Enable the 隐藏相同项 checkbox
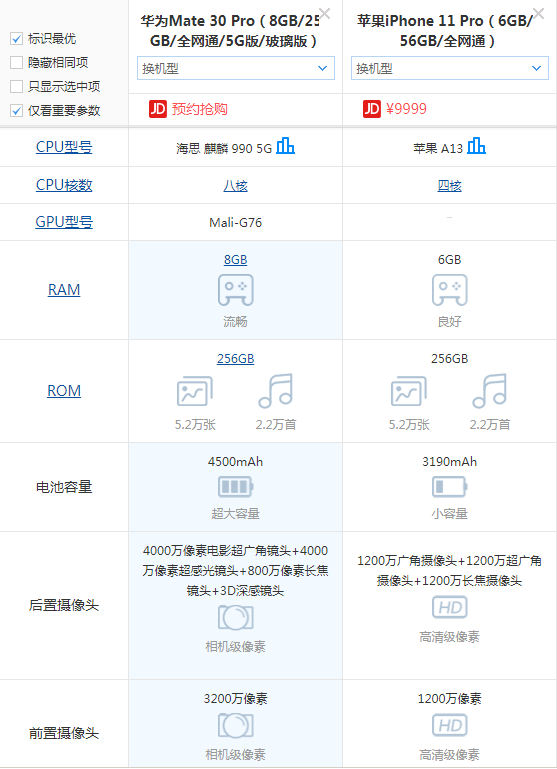This screenshot has width=557, height=769. coord(17,62)
